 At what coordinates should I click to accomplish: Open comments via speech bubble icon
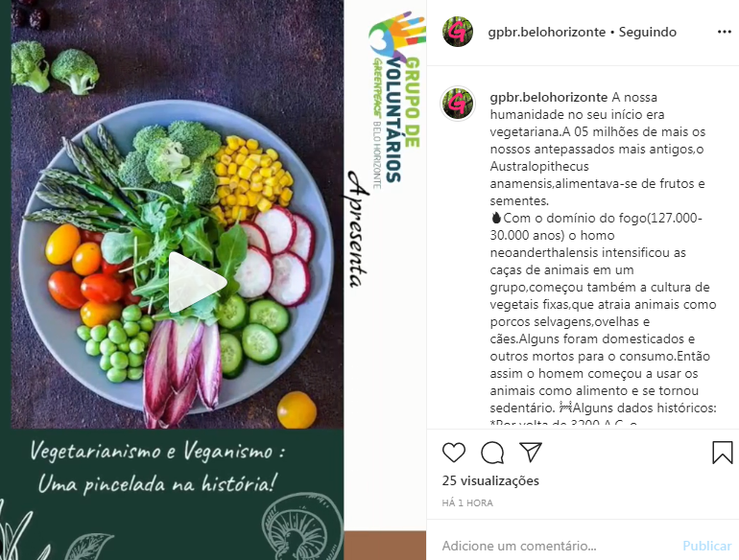click(x=492, y=453)
